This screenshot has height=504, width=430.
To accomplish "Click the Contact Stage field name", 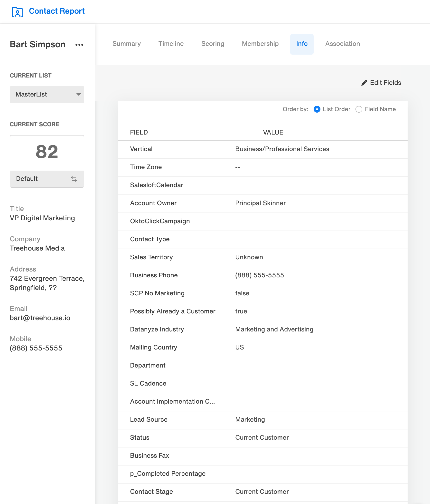I will point(151,492).
